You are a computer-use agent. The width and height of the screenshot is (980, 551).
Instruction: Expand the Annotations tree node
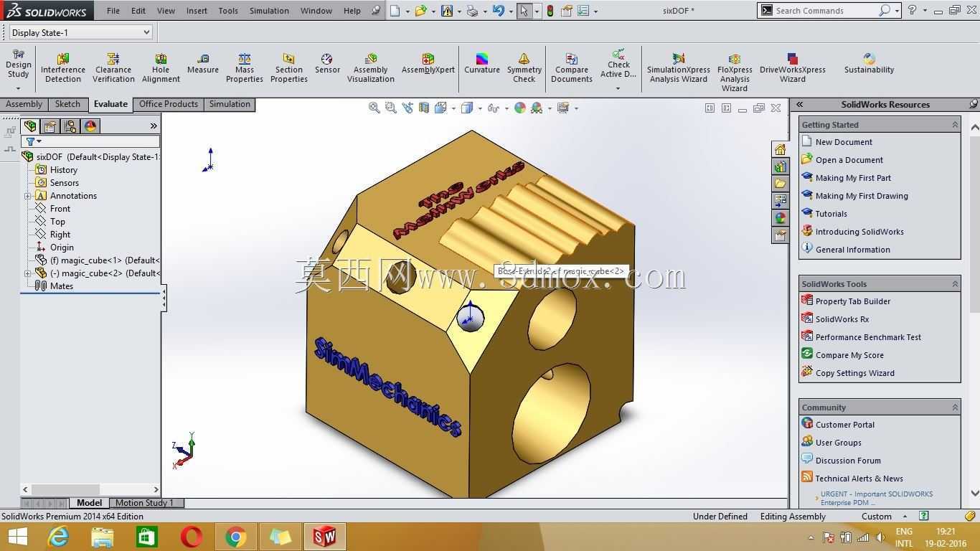pyautogui.click(x=28, y=196)
